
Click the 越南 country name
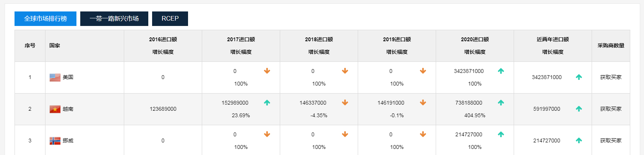click(68, 109)
